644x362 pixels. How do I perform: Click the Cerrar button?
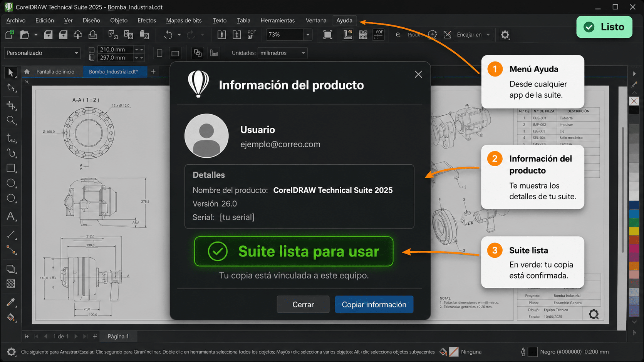303,304
